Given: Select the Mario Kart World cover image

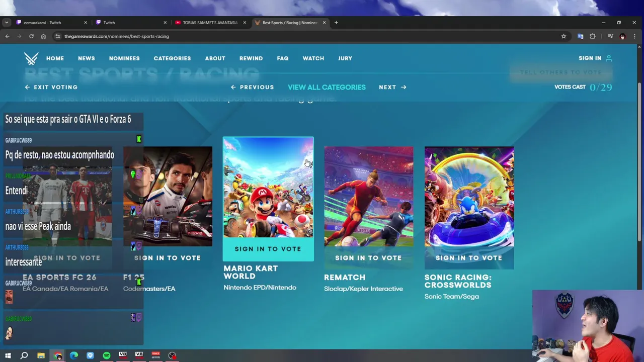Looking at the screenshot, I should pos(268,187).
